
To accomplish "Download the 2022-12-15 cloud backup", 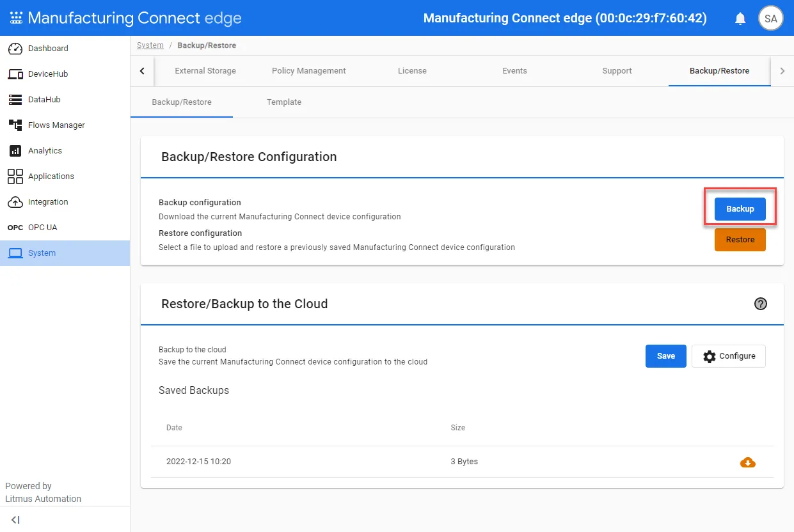I will click(x=747, y=462).
